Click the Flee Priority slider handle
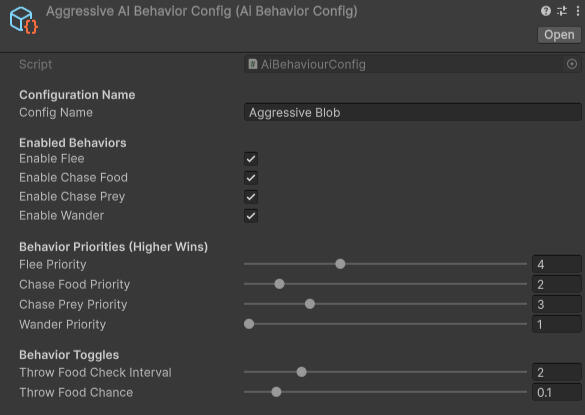 tap(340, 264)
